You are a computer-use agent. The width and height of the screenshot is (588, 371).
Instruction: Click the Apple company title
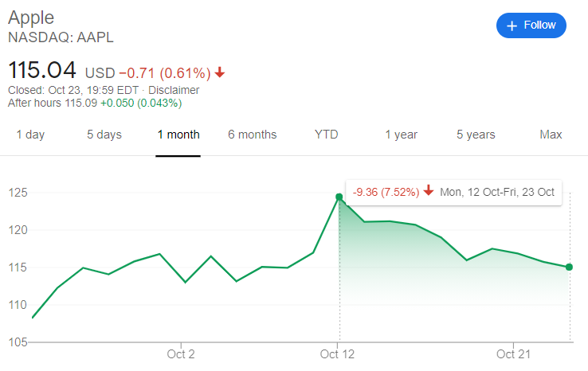[31, 18]
